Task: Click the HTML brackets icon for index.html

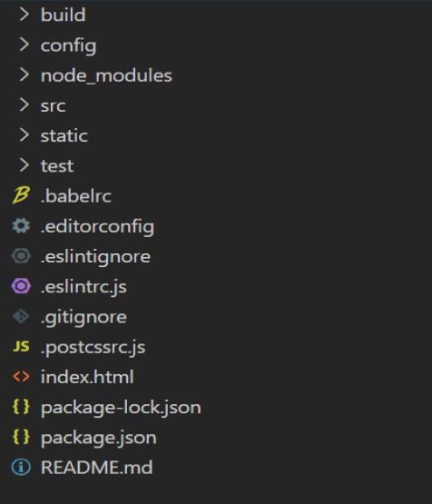Action: click(21, 376)
